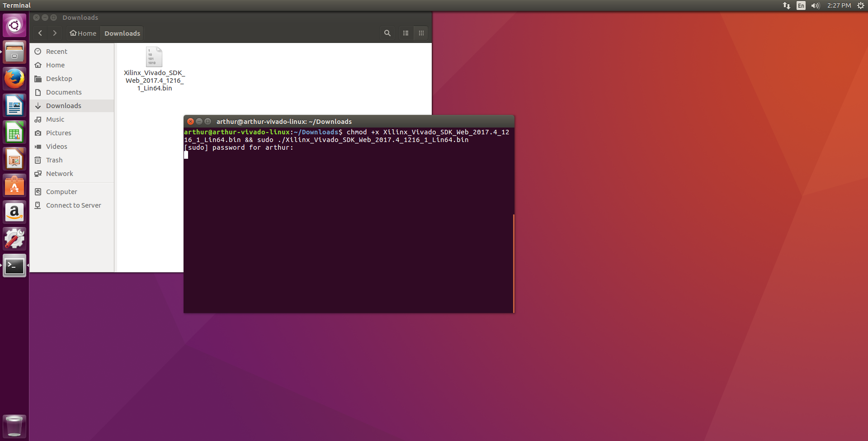This screenshot has height=441, width=868.
Task: Open Home in the Files sidebar
Action: (72, 65)
